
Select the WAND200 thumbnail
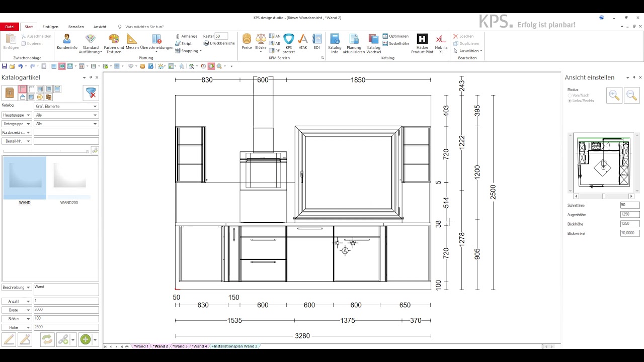pos(69,181)
